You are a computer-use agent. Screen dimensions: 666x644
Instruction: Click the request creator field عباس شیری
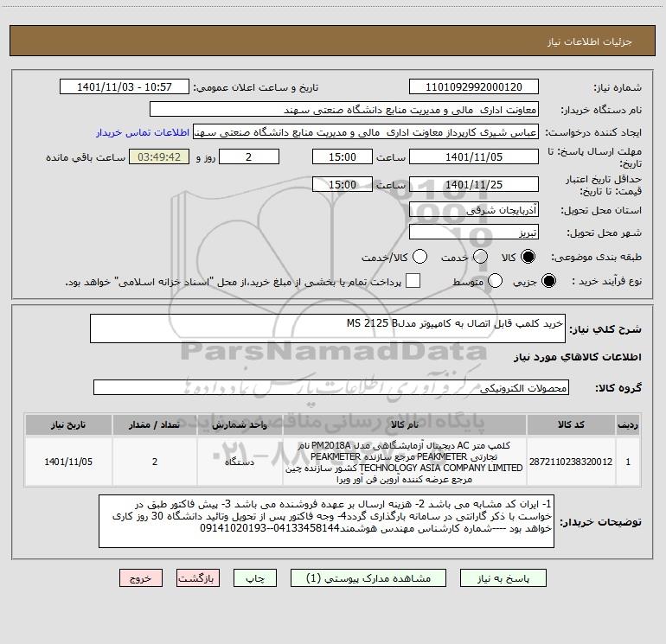pyautogui.click(x=366, y=132)
